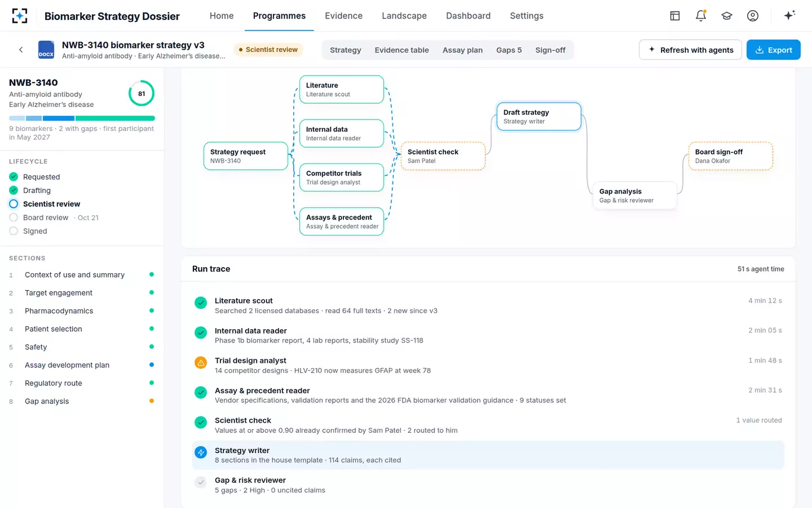Select Signed lifecycle step circle

coord(14,231)
